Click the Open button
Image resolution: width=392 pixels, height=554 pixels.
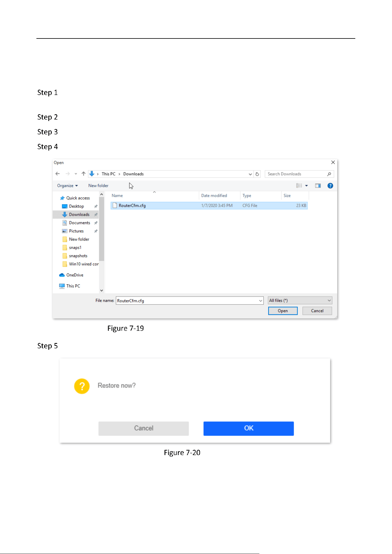coord(283,311)
